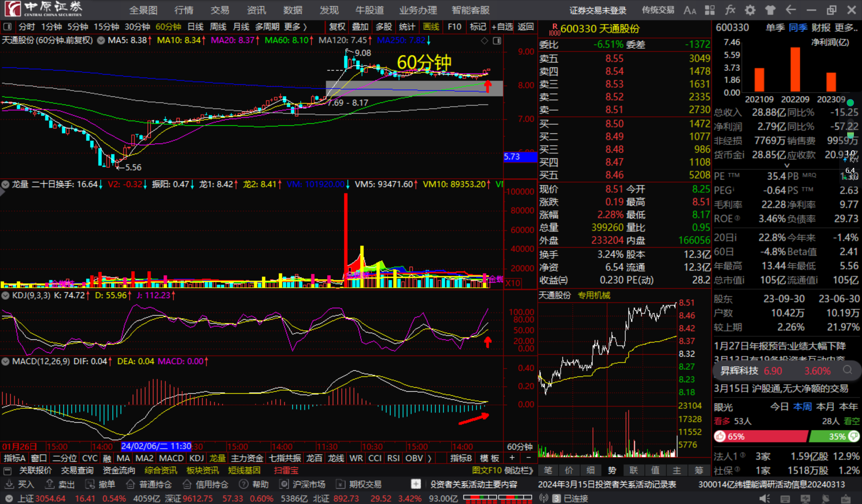Click the search magnifier beside 昇辉科技

click(847, 370)
